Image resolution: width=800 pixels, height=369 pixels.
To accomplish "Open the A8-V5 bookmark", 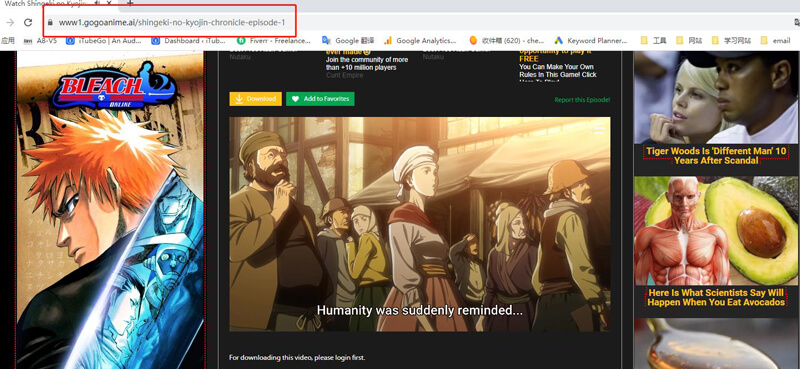I will [41, 40].
